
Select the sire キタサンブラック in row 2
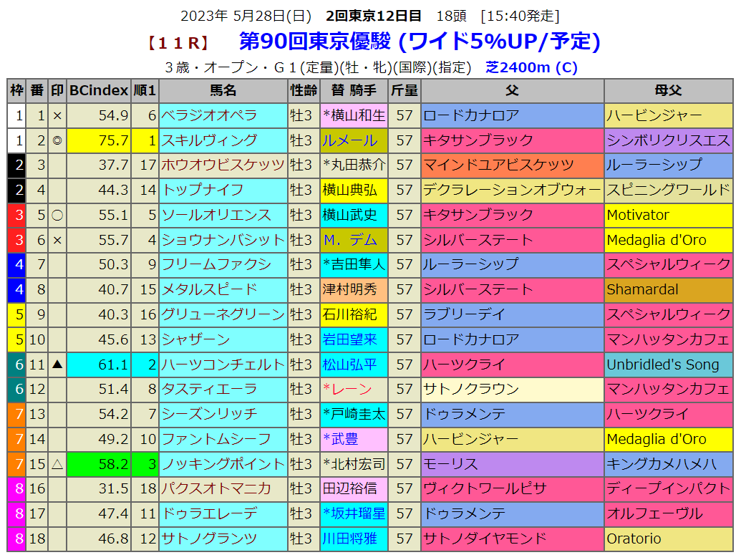coord(478,140)
